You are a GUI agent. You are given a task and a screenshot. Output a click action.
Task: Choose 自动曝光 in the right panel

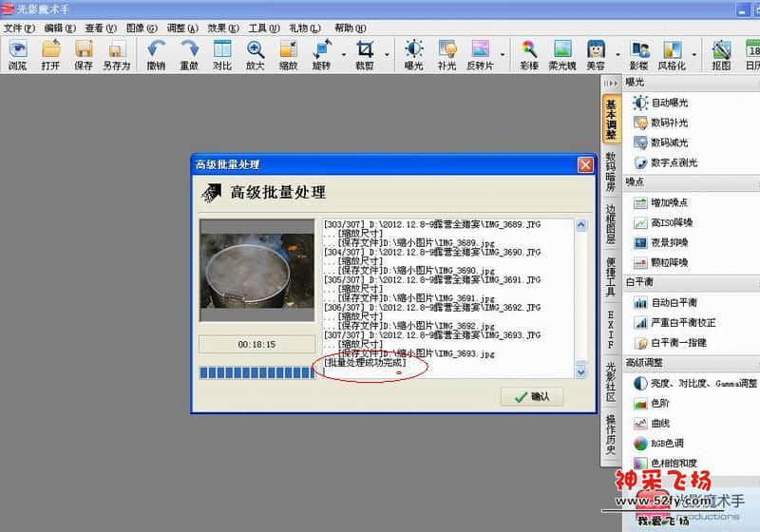tap(660, 103)
